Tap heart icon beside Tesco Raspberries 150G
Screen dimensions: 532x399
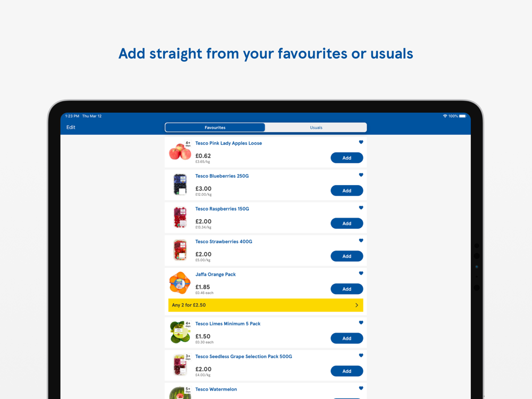pyautogui.click(x=361, y=207)
